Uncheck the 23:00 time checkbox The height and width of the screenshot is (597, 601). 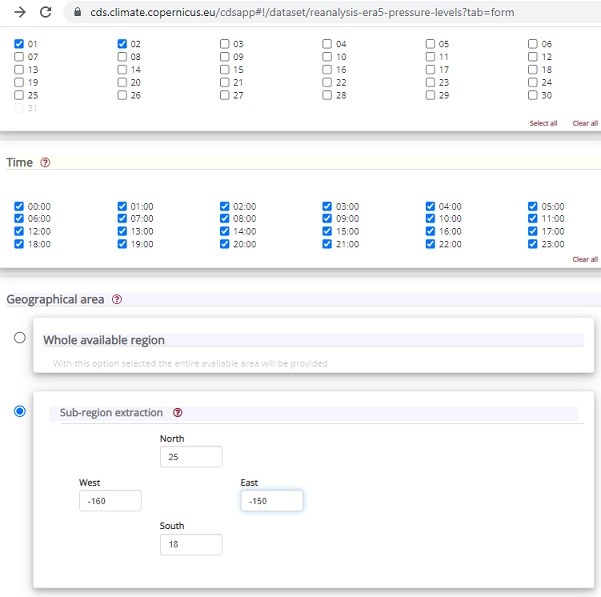point(533,244)
